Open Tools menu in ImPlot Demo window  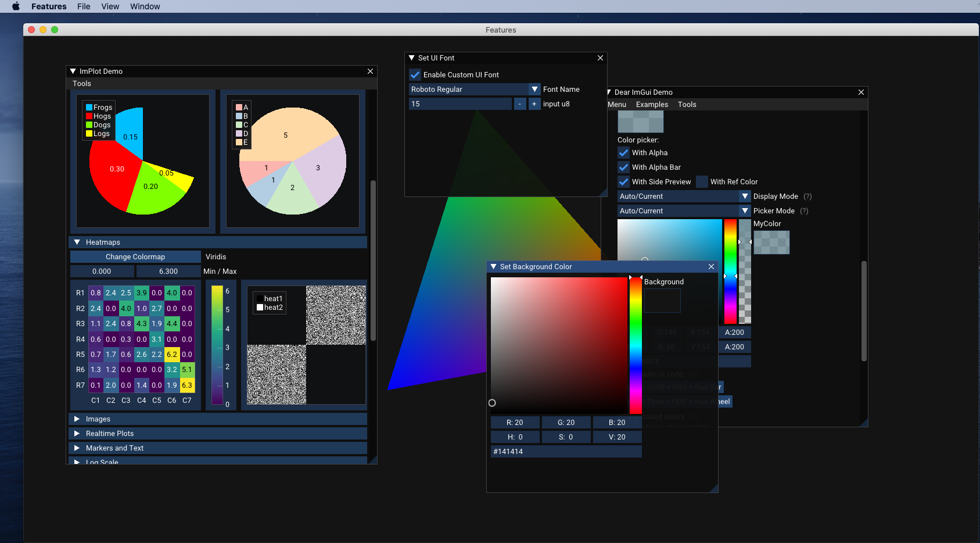tap(82, 84)
